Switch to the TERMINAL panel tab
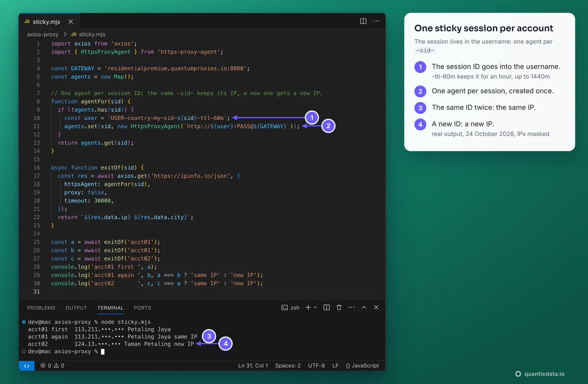588x384 pixels. point(110,308)
